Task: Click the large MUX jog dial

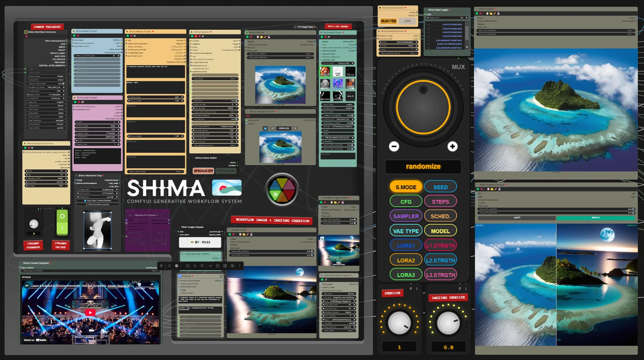Action: pyautogui.click(x=423, y=108)
